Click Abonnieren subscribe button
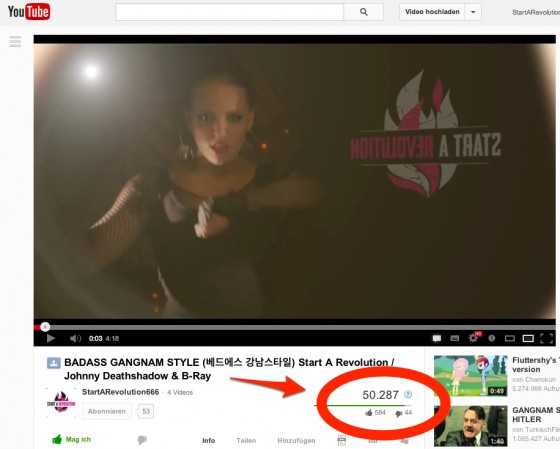560x449 pixels. tap(107, 411)
